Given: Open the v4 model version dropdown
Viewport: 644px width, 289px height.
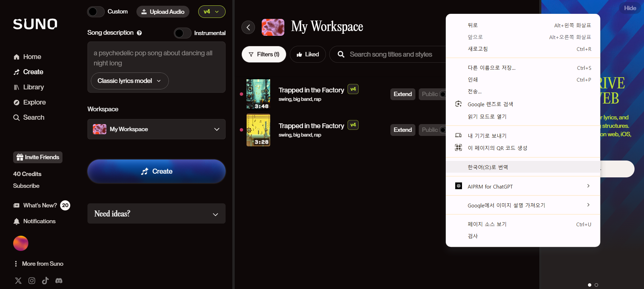Looking at the screenshot, I should (x=211, y=12).
